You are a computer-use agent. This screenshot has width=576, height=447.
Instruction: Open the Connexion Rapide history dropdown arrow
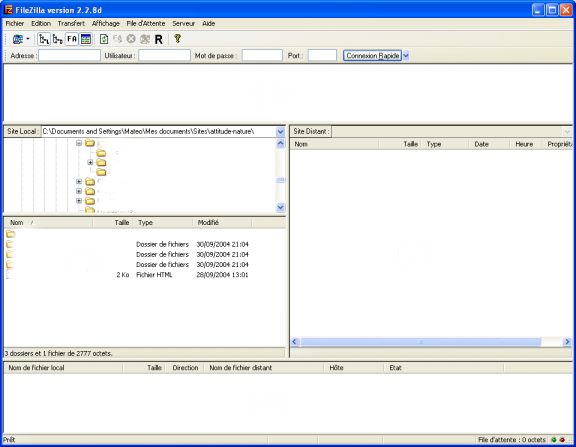pyautogui.click(x=406, y=56)
